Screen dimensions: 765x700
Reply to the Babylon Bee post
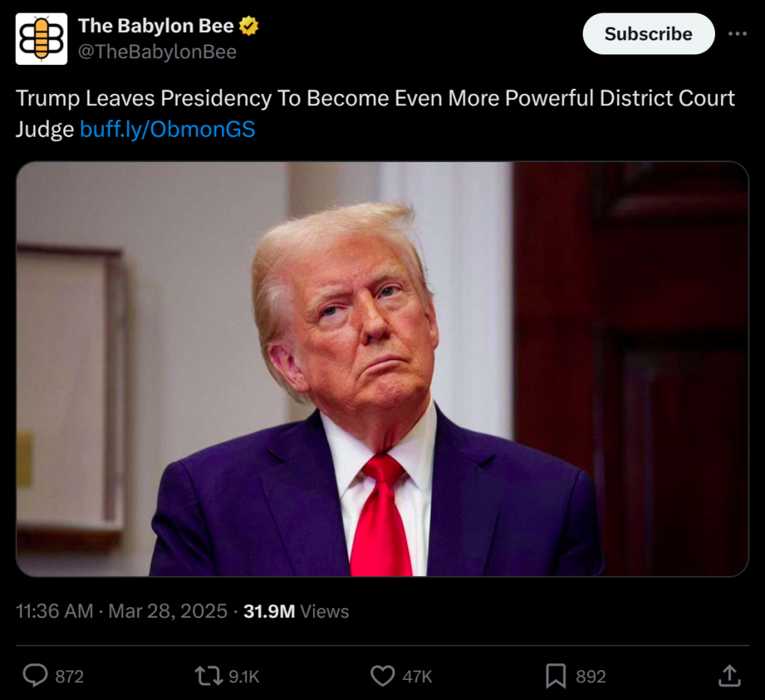[36, 675]
